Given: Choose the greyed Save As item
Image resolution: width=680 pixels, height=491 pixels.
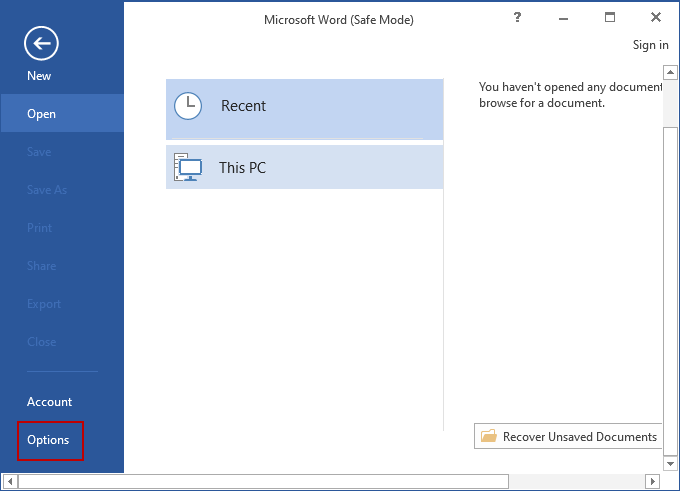Looking at the screenshot, I should coord(47,190).
